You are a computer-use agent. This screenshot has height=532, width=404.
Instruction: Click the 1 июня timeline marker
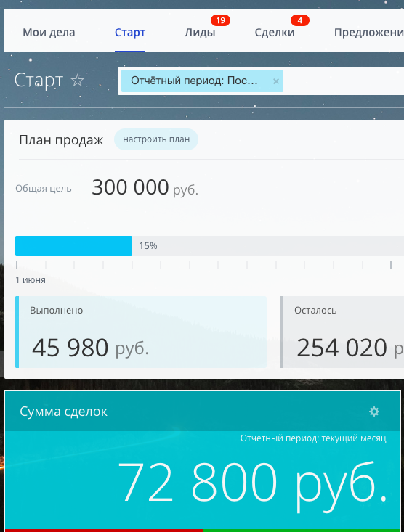tap(31, 280)
